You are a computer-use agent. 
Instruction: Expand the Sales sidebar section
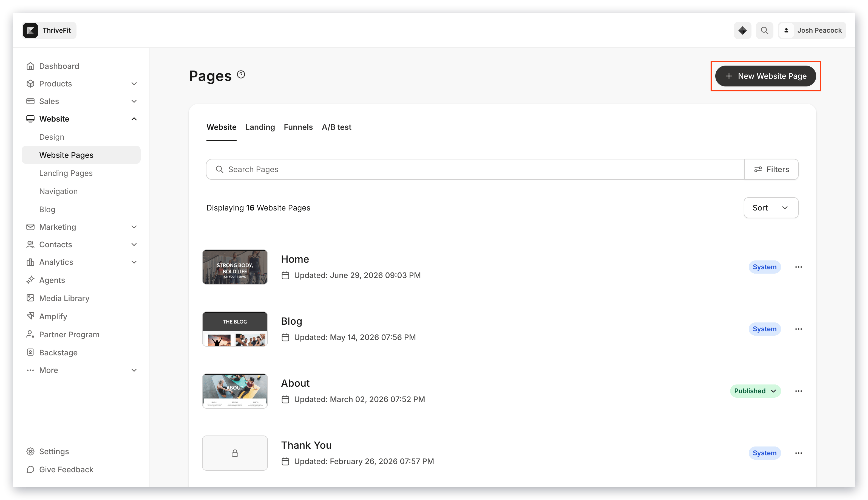[134, 101]
